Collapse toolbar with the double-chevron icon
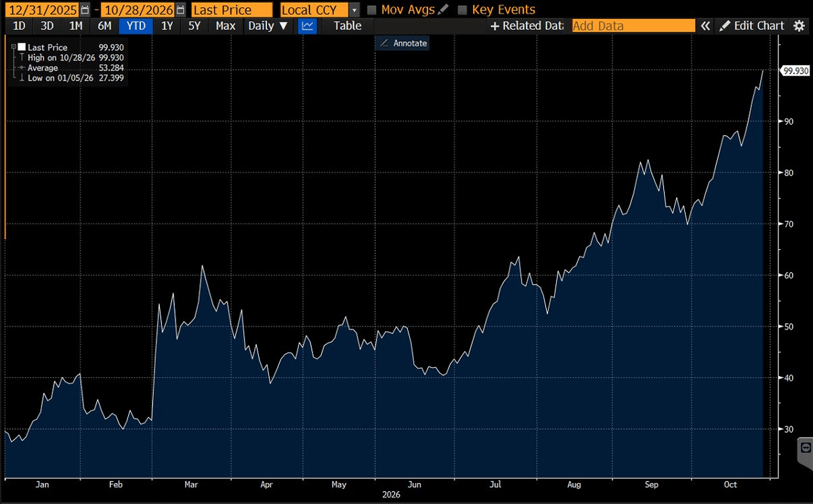The width and height of the screenshot is (813, 504). click(x=705, y=26)
